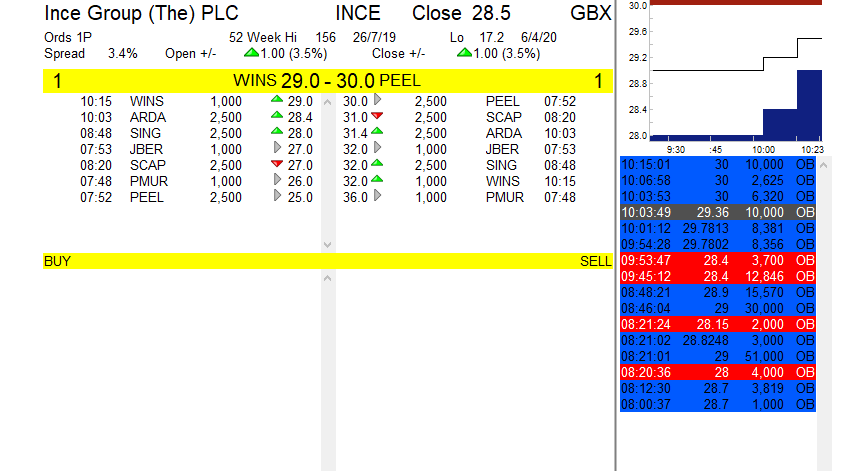Screen dimensions: 854x471
Task: Click the company name Ince Group (The) PLC
Action: click(x=142, y=13)
